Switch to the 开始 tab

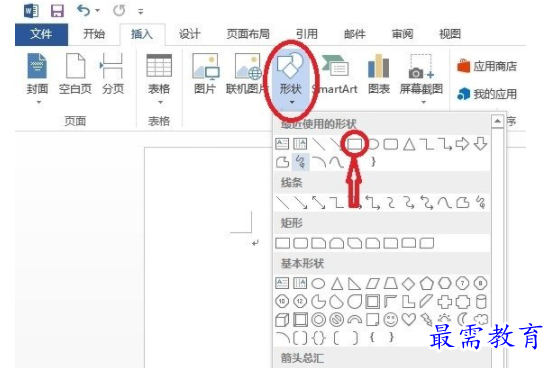[94, 34]
